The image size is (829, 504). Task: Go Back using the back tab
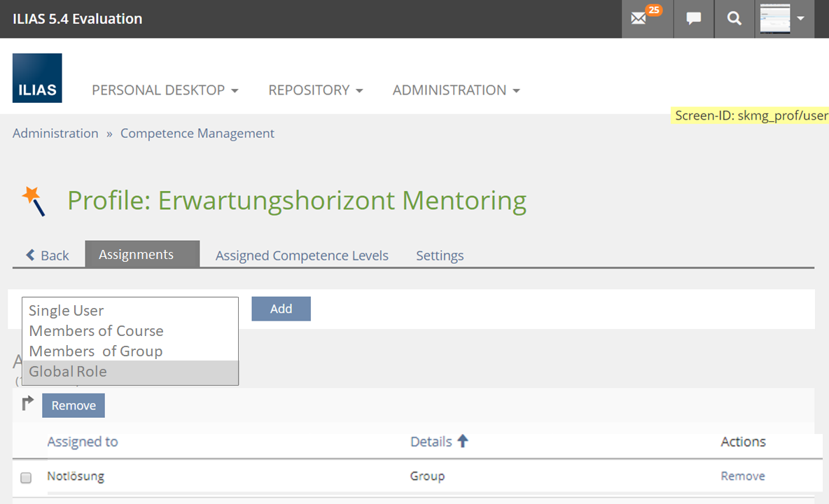coord(48,255)
